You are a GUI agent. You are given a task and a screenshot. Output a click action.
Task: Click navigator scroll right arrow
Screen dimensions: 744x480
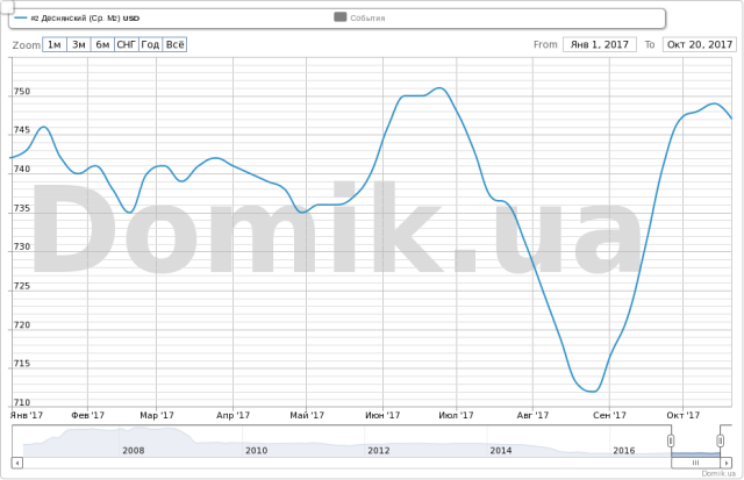pos(726,462)
